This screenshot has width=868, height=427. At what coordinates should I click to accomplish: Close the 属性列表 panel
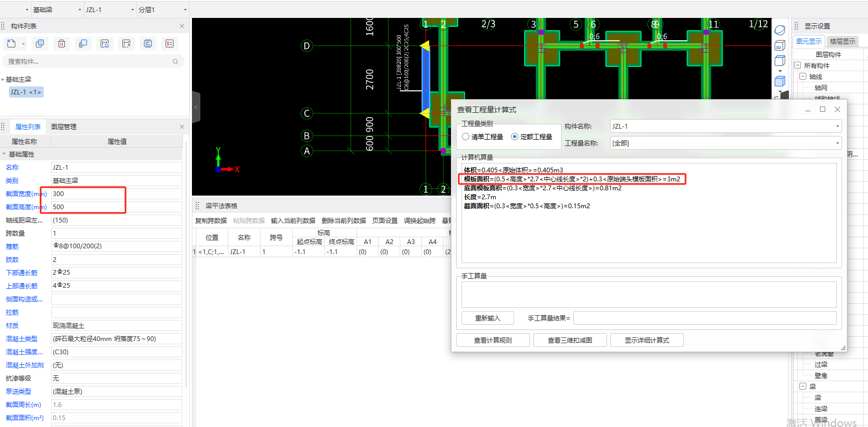(182, 127)
